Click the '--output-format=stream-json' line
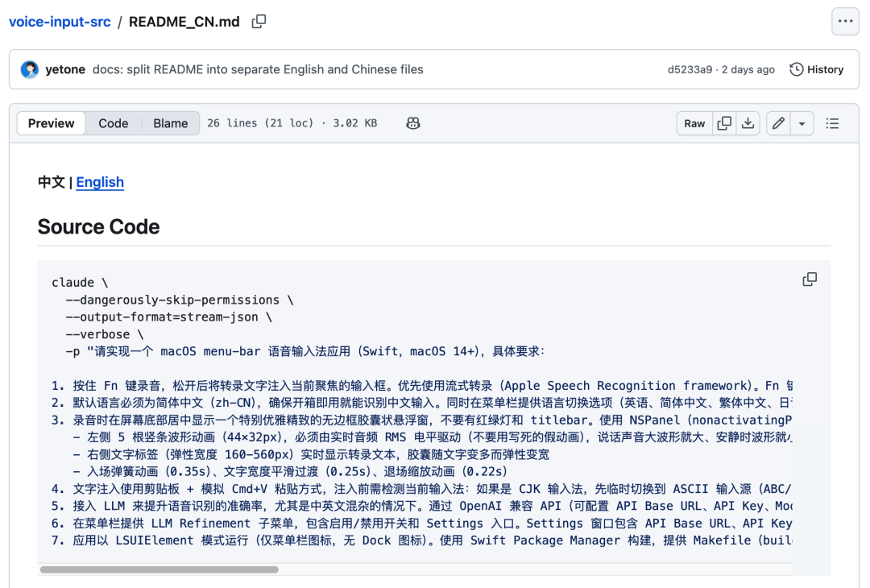 click(x=168, y=317)
